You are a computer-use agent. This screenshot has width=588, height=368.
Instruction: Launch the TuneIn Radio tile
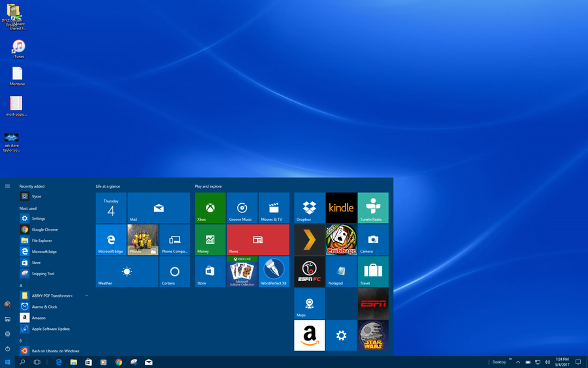coord(373,208)
